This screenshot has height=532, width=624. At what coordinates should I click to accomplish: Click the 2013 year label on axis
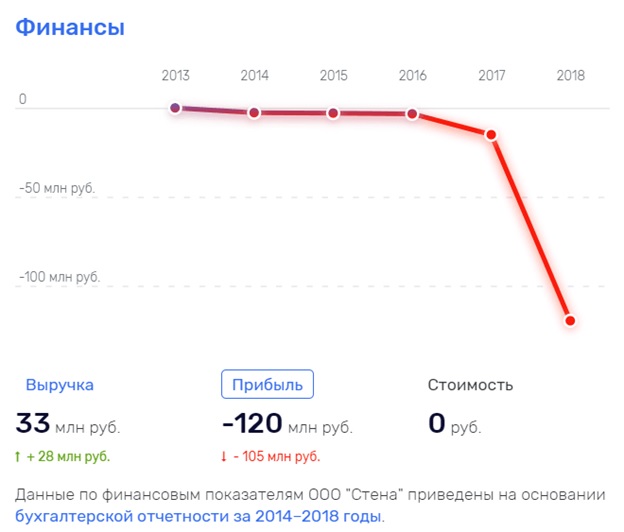176,75
